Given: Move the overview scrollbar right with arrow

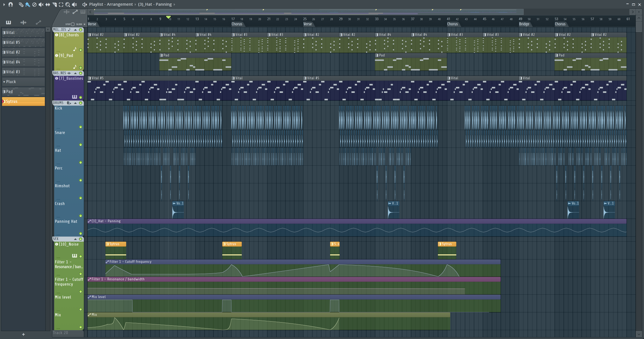Looking at the screenshot, I should [633, 12].
